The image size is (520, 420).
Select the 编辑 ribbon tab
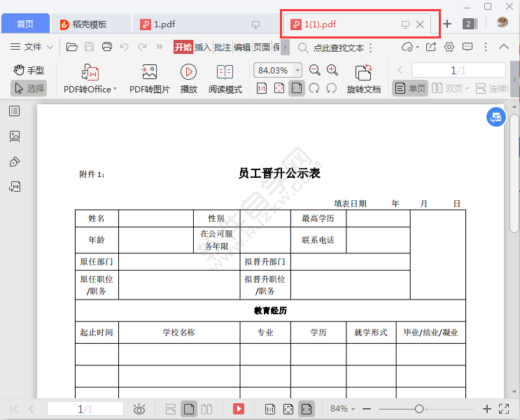(242, 47)
